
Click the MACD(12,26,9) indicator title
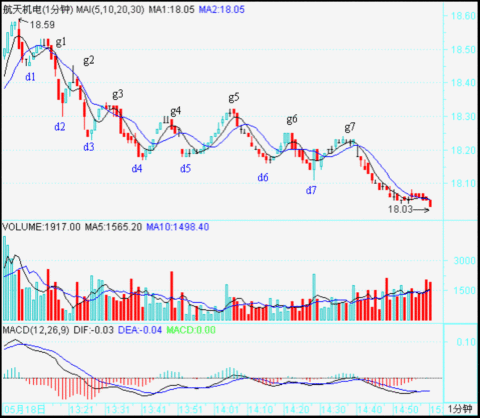pyautogui.click(x=36, y=330)
